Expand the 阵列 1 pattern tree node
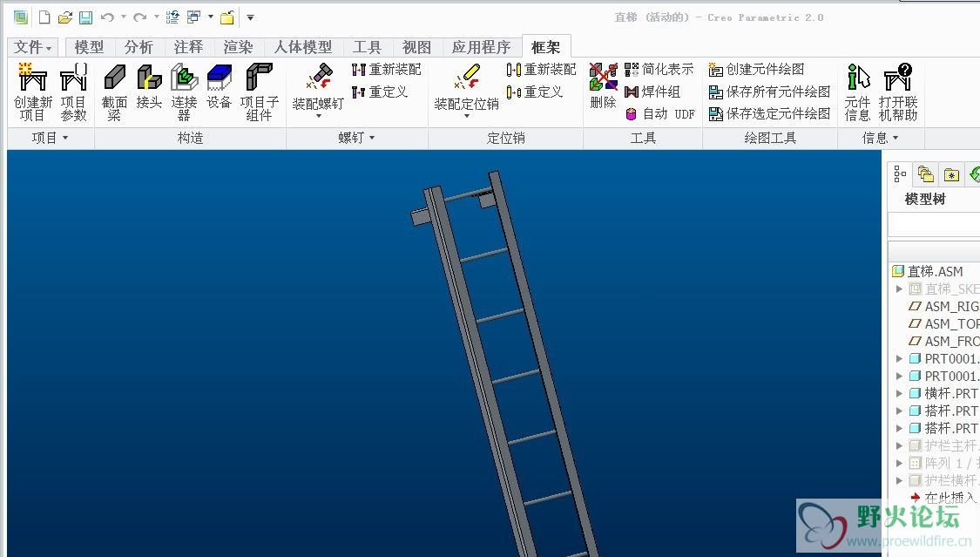Image resolution: width=980 pixels, height=557 pixels. 899,463
